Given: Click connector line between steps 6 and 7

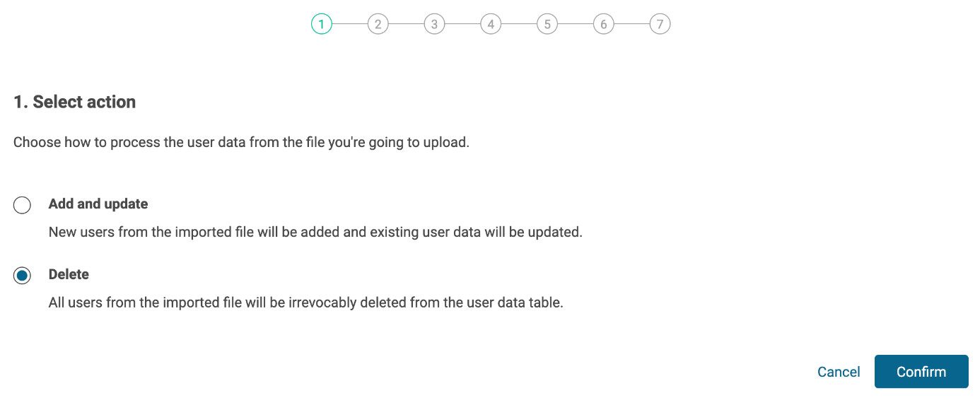Looking at the screenshot, I should click(x=631, y=25).
